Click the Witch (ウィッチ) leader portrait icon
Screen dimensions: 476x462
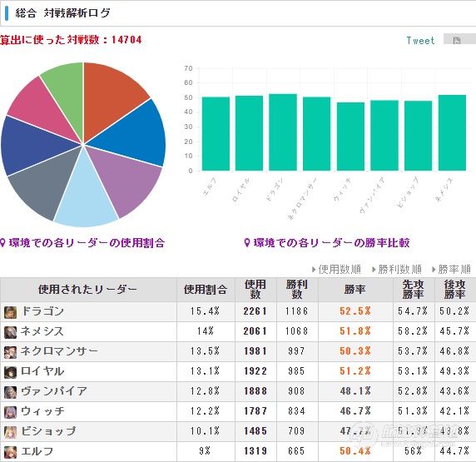[x=10, y=412]
